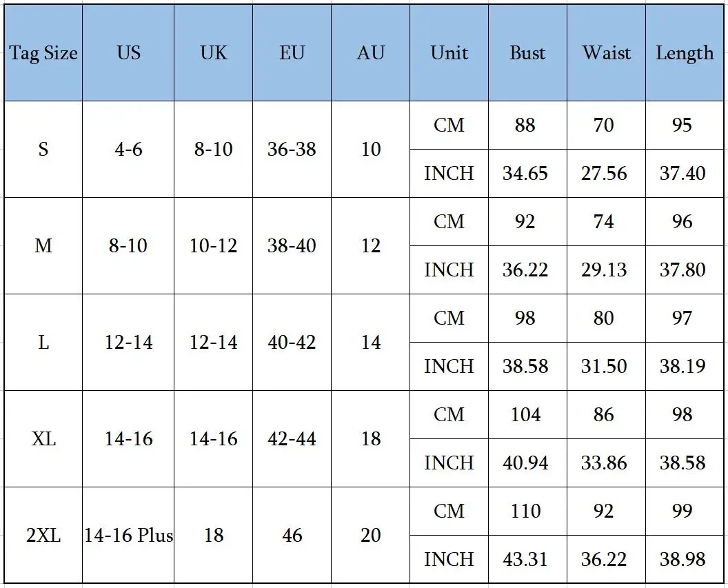Click the Unit column header
Viewport: 728px width, 588px height.
pyautogui.click(x=449, y=52)
